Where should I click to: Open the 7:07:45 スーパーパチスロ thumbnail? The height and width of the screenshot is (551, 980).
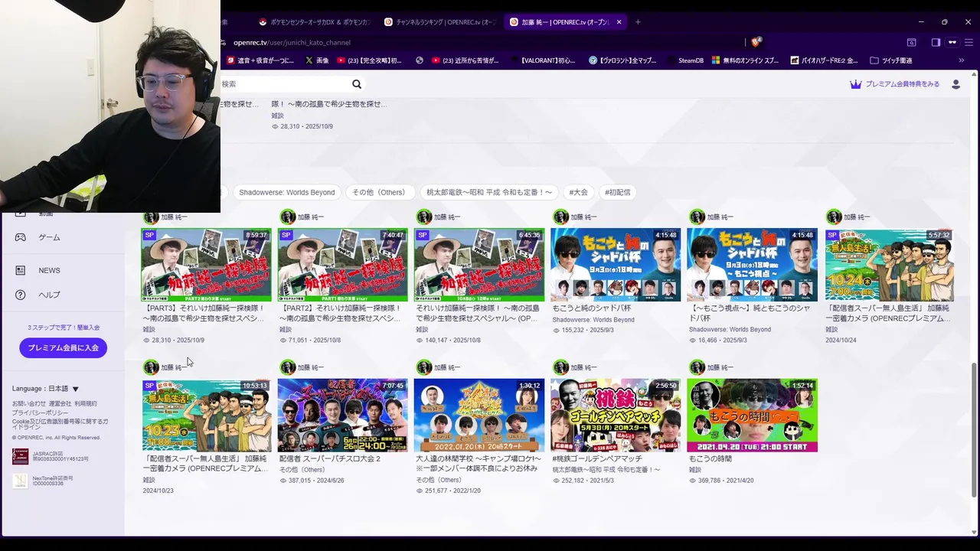point(342,415)
